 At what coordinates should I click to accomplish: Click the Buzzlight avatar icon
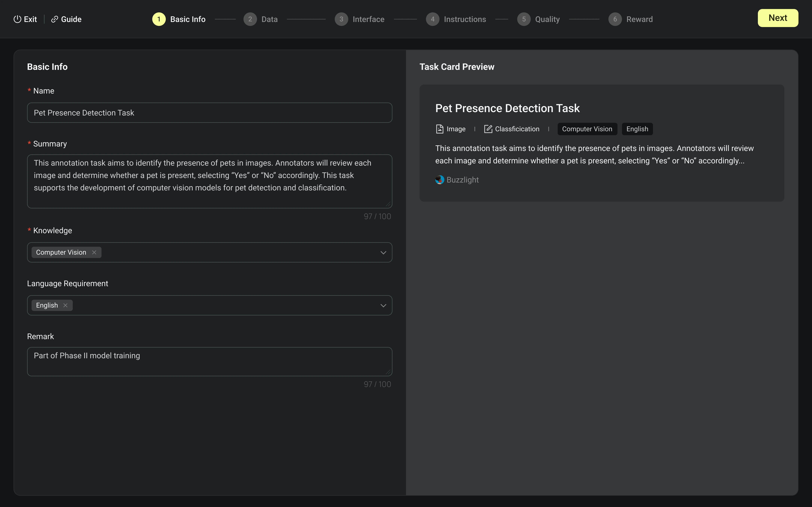point(440,180)
